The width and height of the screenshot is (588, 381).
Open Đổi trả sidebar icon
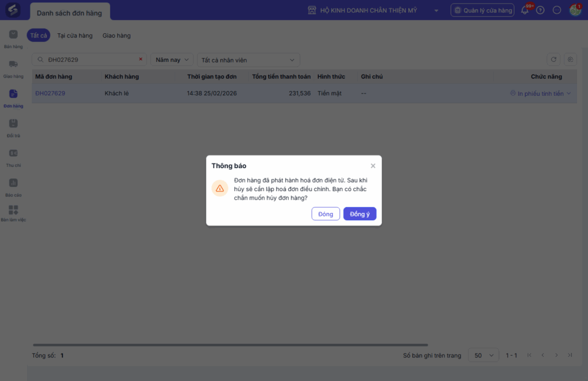[13, 123]
